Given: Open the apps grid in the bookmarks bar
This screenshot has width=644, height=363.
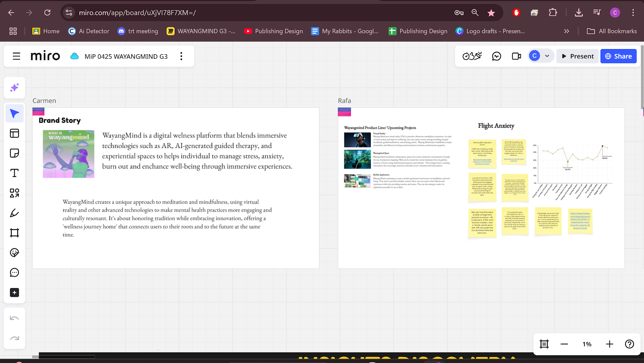Looking at the screenshot, I should click(x=13, y=31).
